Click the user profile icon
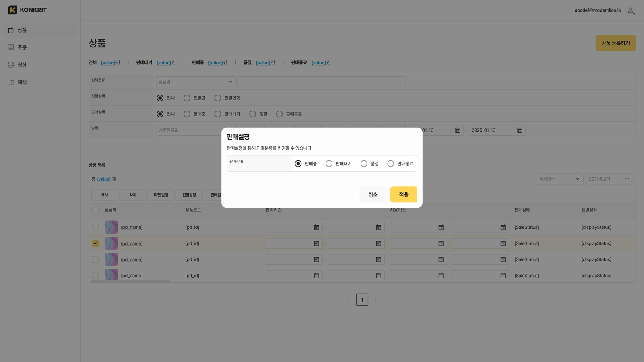 631,10
